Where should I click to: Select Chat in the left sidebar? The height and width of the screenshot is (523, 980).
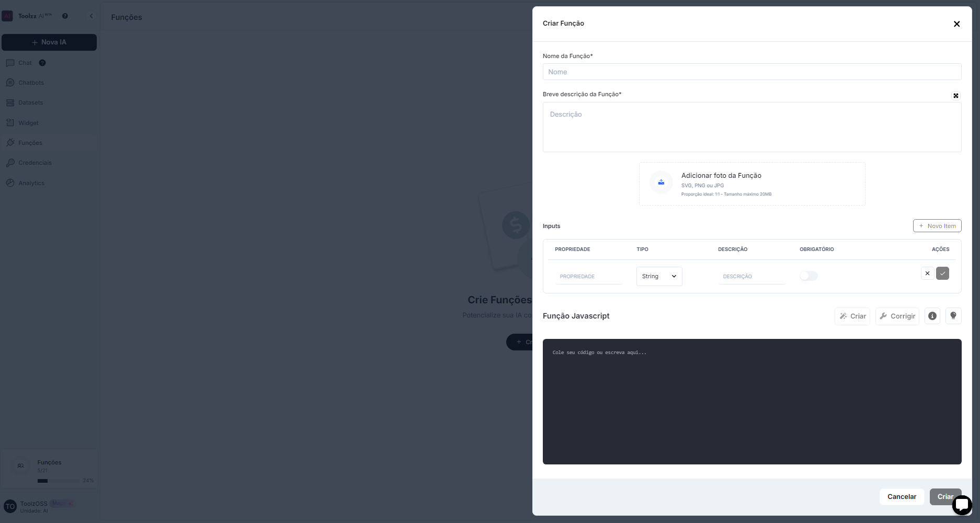pos(24,63)
